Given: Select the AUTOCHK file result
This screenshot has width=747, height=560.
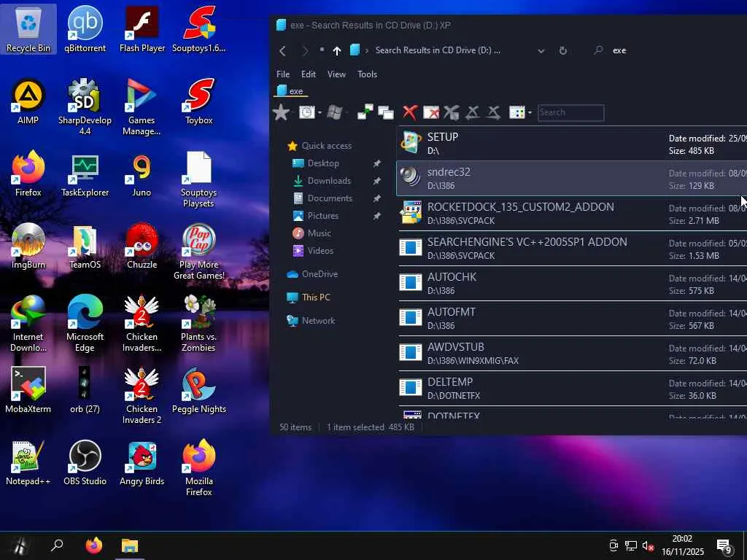Looking at the screenshot, I should [x=572, y=284].
